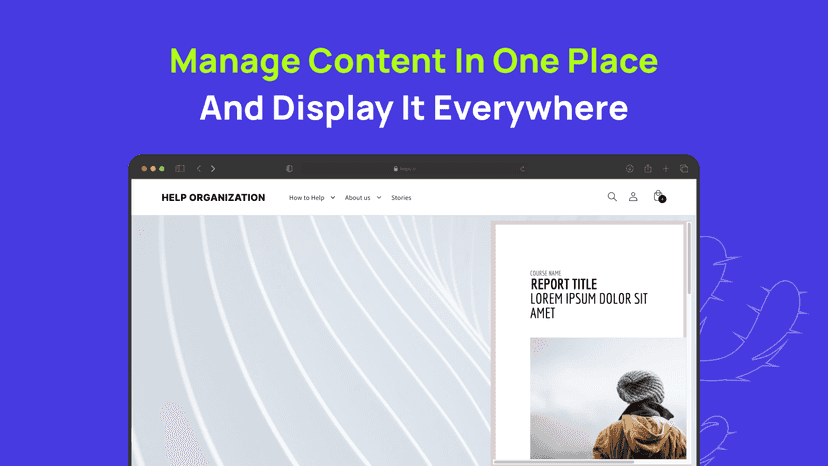Click the document viewer vertical scrollbar
The width and height of the screenshot is (828, 466).
point(689,259)
